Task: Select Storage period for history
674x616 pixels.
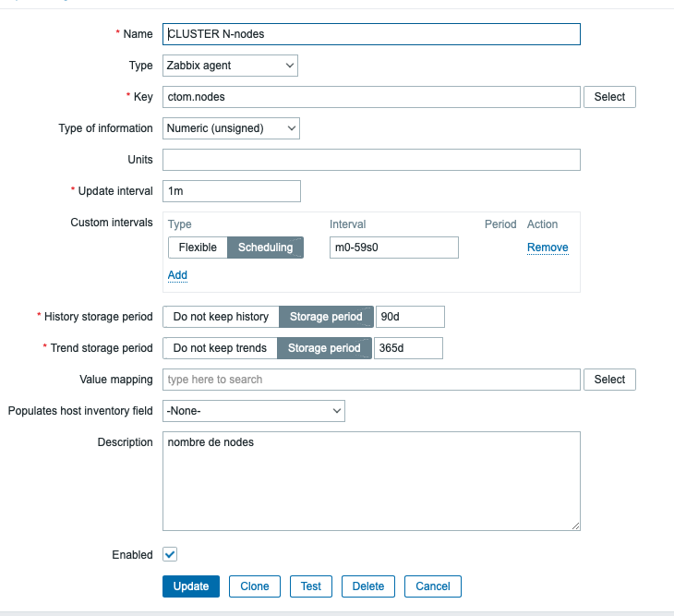Action: point(326,317)
